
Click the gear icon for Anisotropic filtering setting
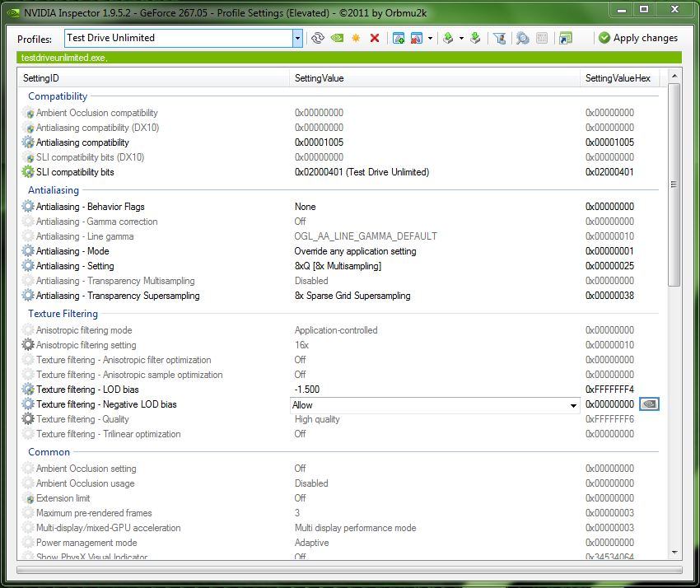coord(28,345)
